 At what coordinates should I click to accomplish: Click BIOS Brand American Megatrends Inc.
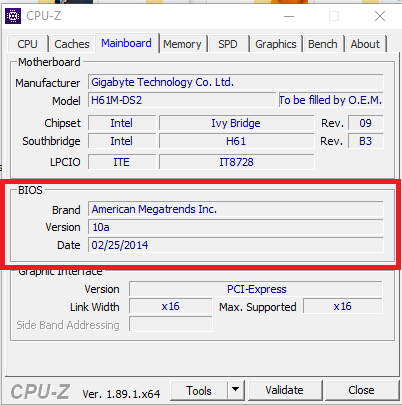click(236, 209)
